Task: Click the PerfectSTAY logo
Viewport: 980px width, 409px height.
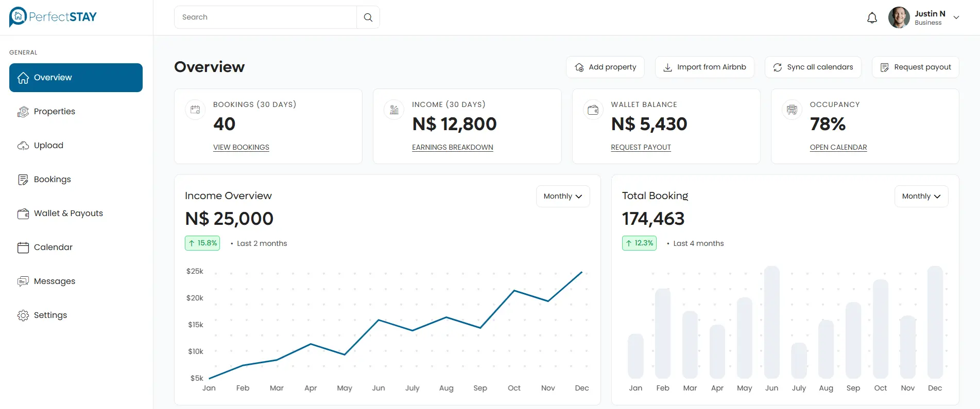Action: pos(53,17)
